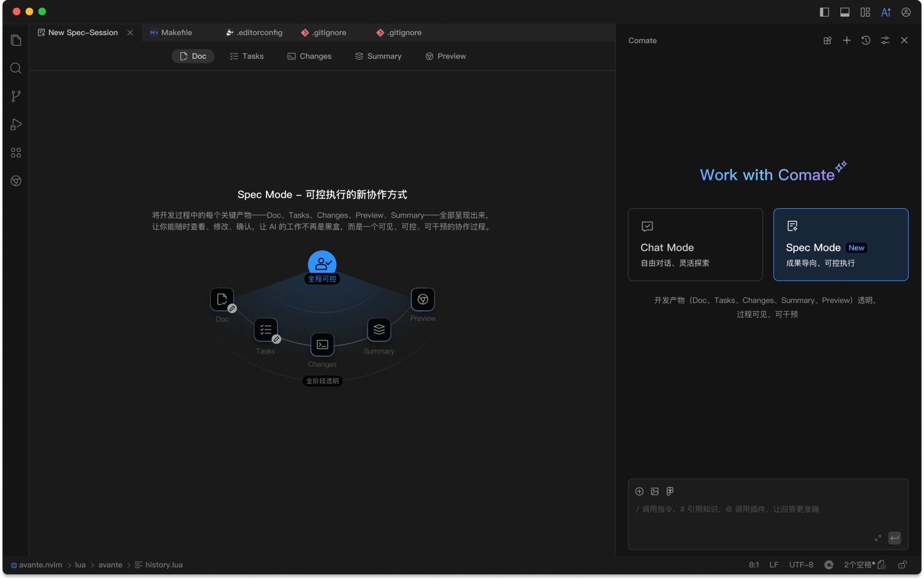The height and width of the screenshot is (580, 924).
Task: Toggle the AI assistant panel icon
Action: tap(886, 12)
